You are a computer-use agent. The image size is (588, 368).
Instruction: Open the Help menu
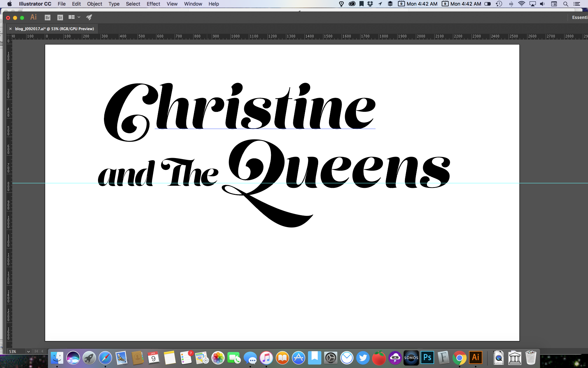pos(213,4)
